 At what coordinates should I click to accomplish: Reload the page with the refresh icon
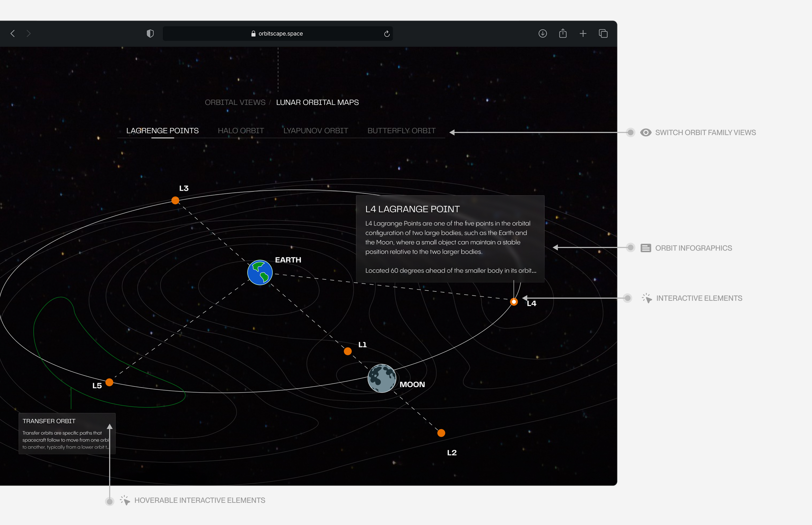pos(386,34)
